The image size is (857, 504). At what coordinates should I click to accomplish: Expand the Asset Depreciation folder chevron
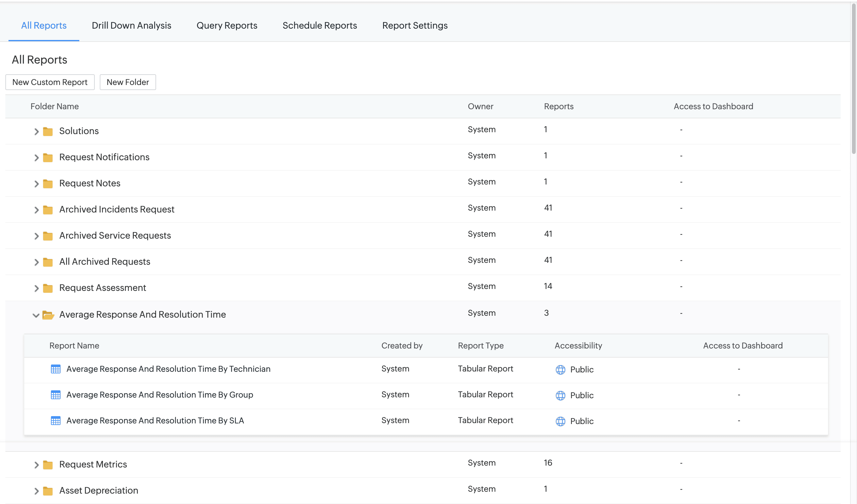point(37,491)
